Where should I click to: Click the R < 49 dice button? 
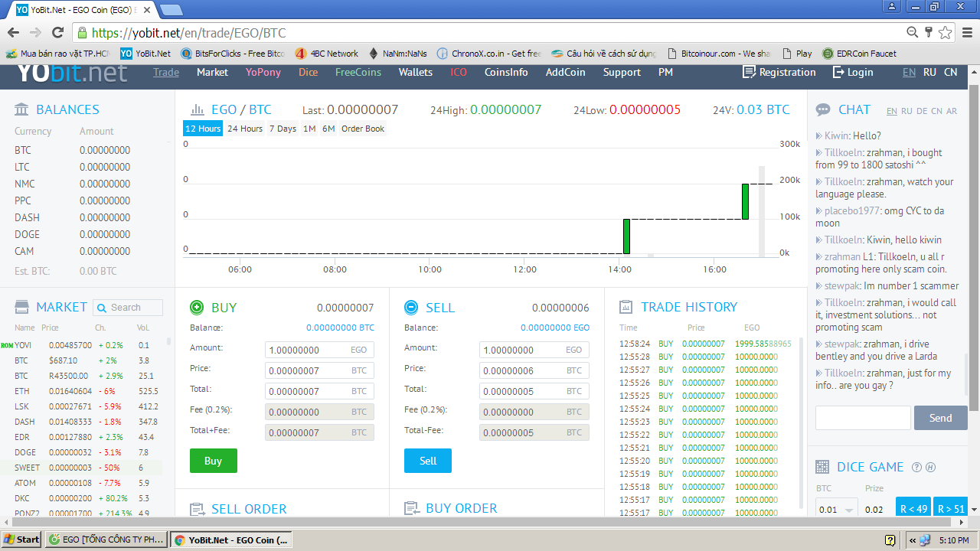coord(913,508)
